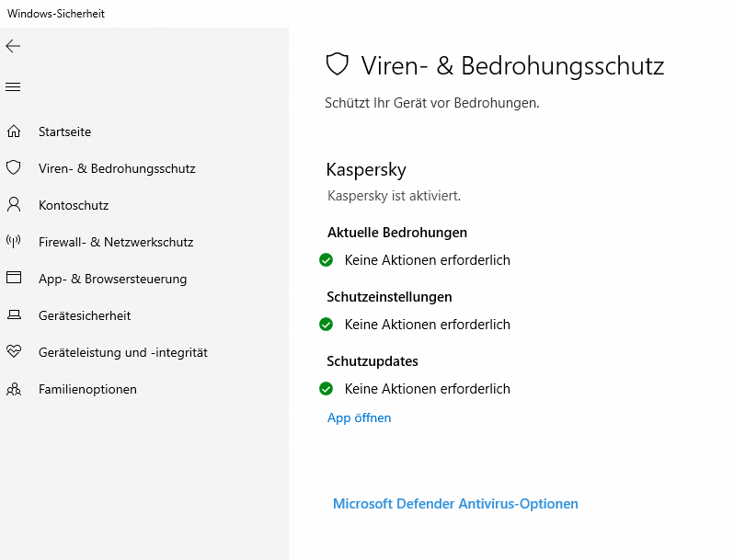Click the shield icon for Viren- & Bedrohungsschutz
This screenshot has height=560, width=734.
[14, 168]
